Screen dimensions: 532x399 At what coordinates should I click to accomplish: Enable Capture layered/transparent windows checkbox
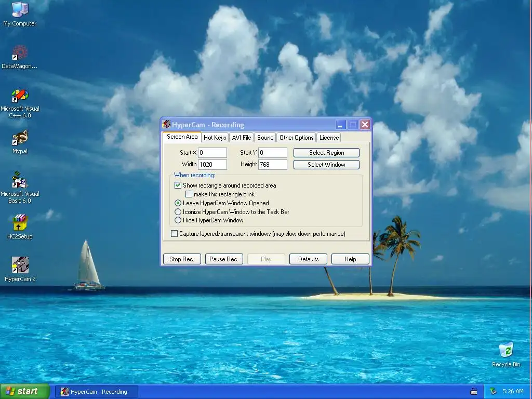tap(174, 233)
